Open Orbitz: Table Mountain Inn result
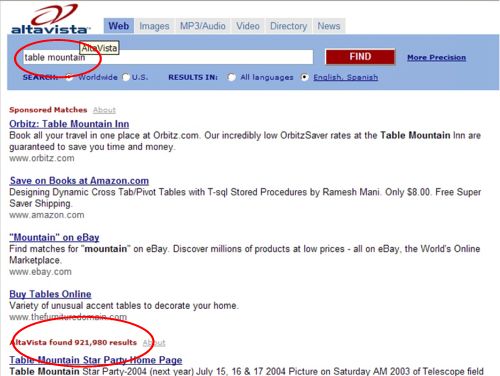The height and width of the screenshot is (376, 500). (x=69, y=124)
